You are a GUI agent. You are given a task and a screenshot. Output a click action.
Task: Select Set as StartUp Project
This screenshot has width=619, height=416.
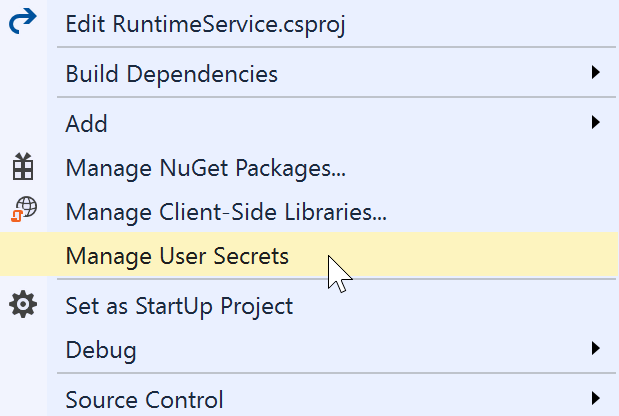[x=310, y=305]
